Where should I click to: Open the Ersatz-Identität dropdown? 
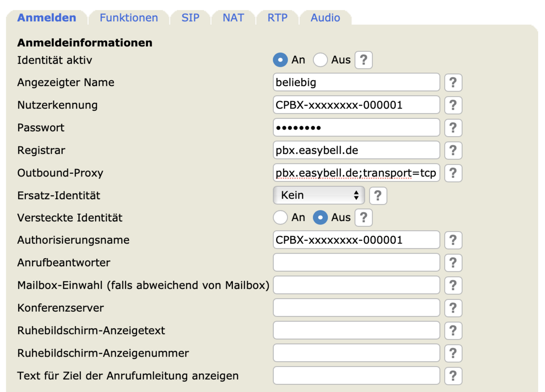[x=319, y=196]
